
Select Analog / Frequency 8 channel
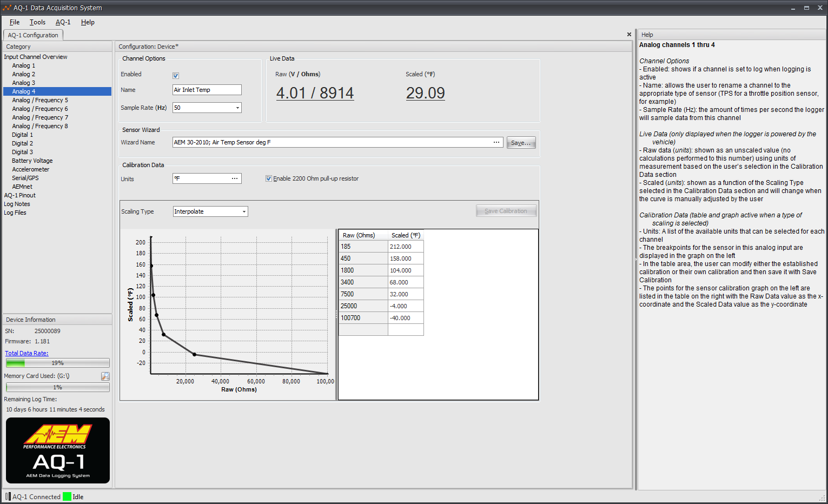pyautogui.click(x=40, y=126)
